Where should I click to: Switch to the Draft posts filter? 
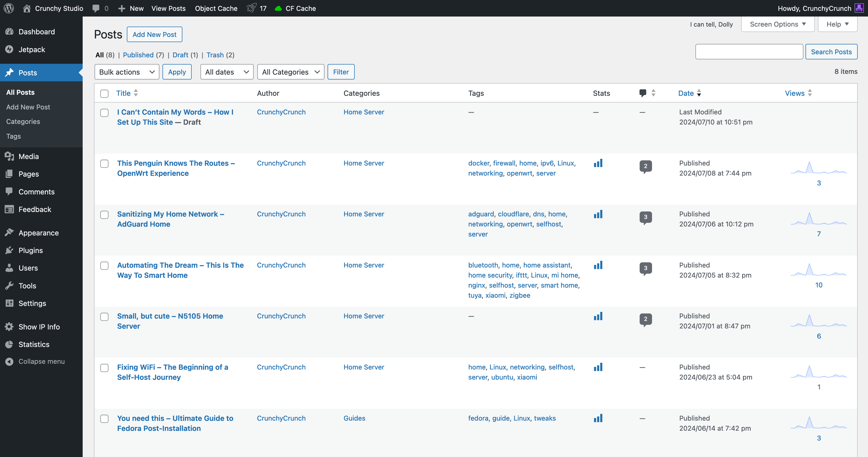pyautogui.click(x=180, y=55)
